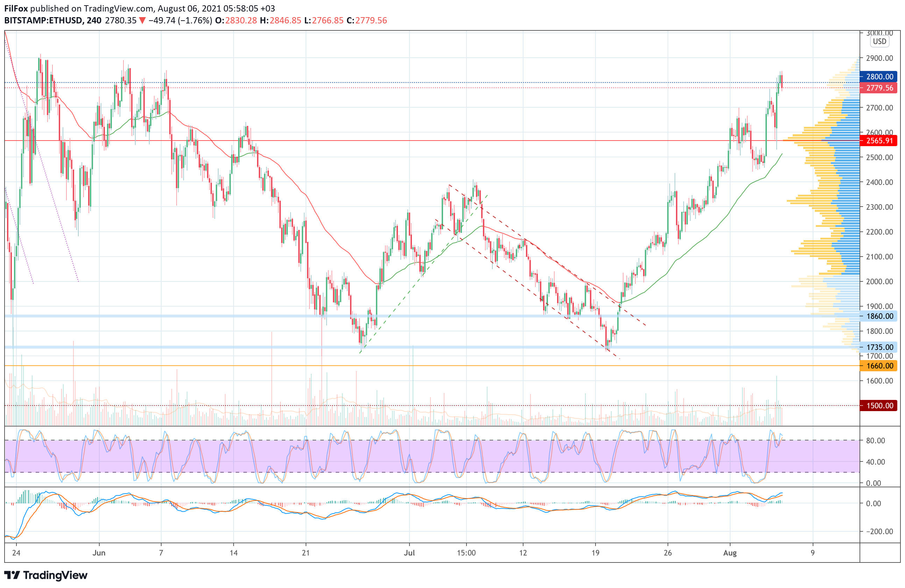
Task: Click the blue 2800.00 price label
Action: click(x=879, y=77)
